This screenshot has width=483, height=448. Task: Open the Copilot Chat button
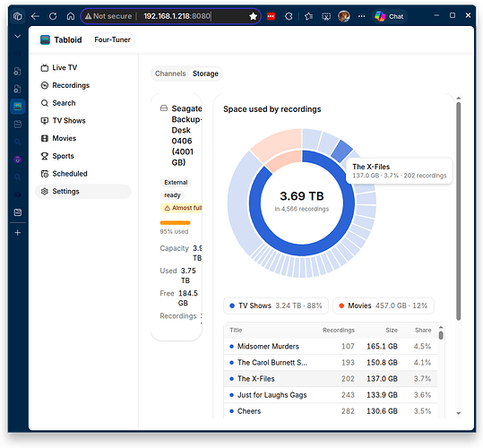click(x=389, y=16)
